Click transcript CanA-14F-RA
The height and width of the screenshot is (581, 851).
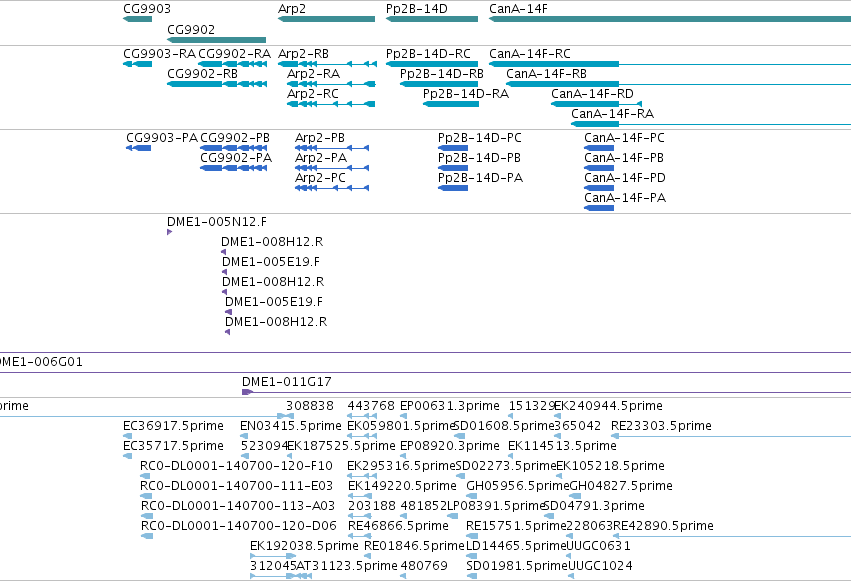pyautogui.click(x=711, y=124)
